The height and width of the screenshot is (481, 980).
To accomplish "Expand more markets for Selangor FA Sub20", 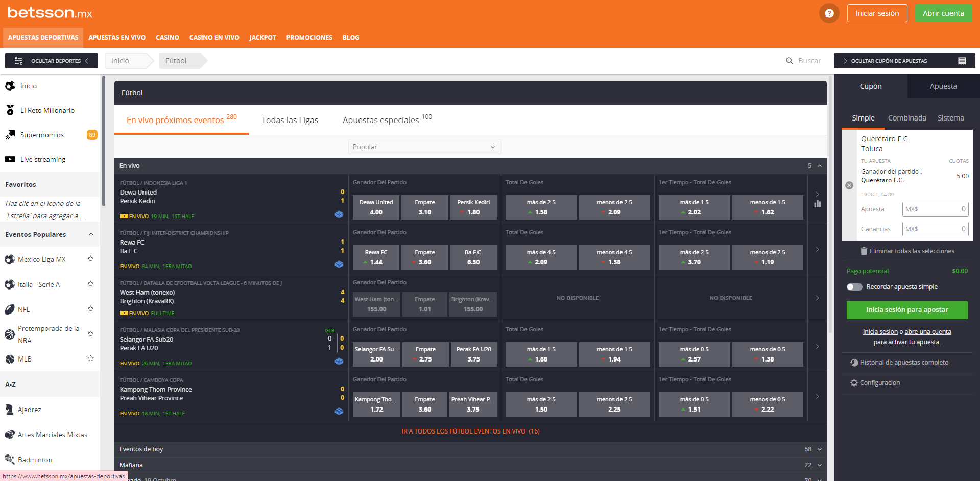I will pos(817,346).
